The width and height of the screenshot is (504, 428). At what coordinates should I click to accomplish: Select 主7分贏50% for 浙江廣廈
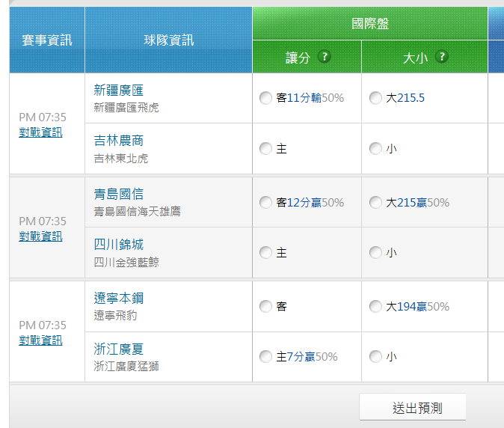tap(265, 357)
